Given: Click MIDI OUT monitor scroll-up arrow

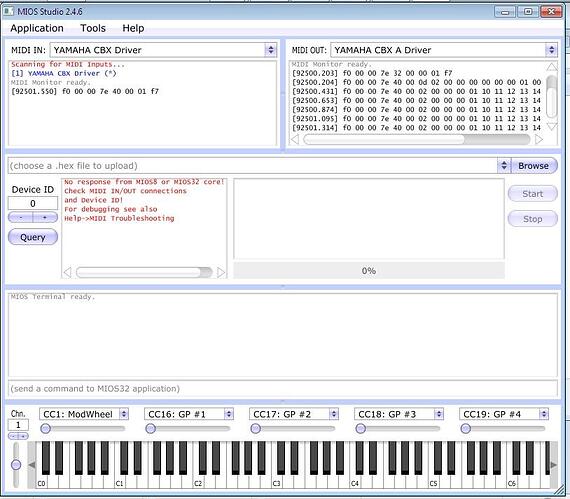Looking at the screenshot, I should coord(551,67).
